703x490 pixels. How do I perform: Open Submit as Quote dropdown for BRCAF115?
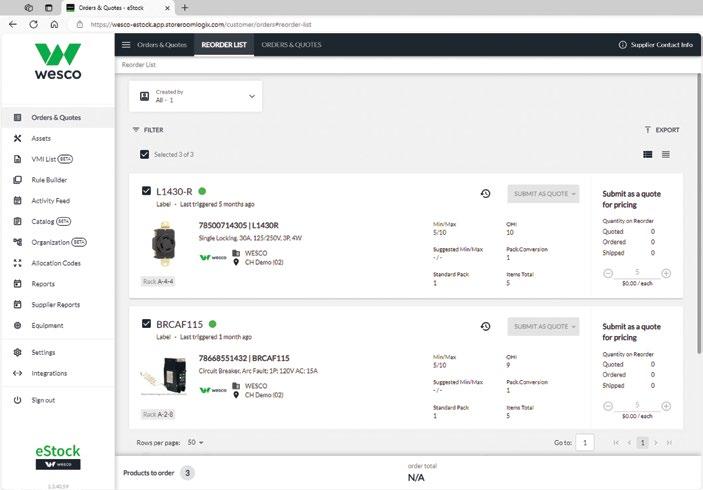[x=543, y=326]
